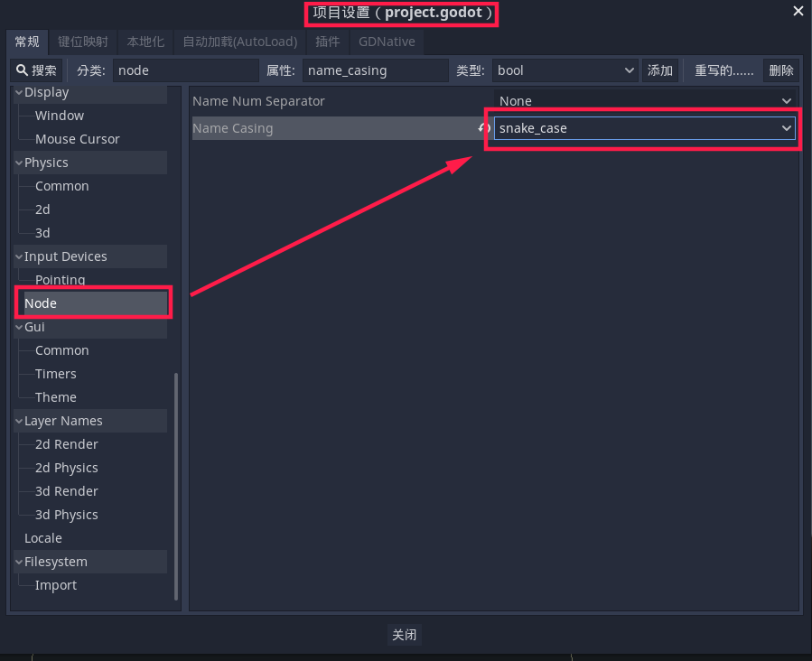Click the 搜索 search button
The height and width of the screenshot is (661, 812).
pyautogui.click(x=36, y=70)
